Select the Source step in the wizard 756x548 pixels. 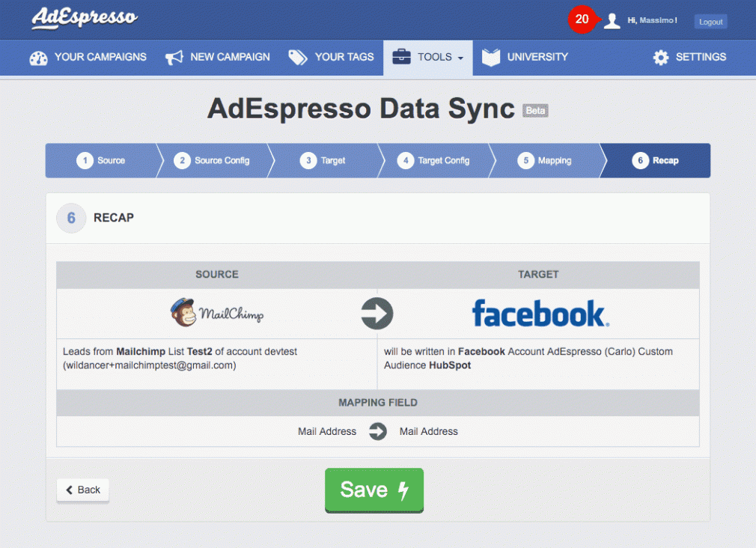[101, 160]
